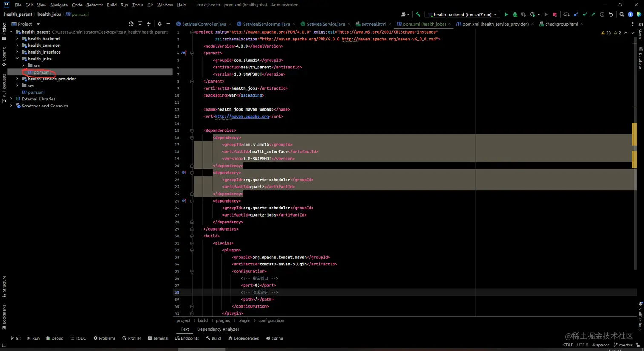Fold the configuration block at line 35

[x=192, y=271]
